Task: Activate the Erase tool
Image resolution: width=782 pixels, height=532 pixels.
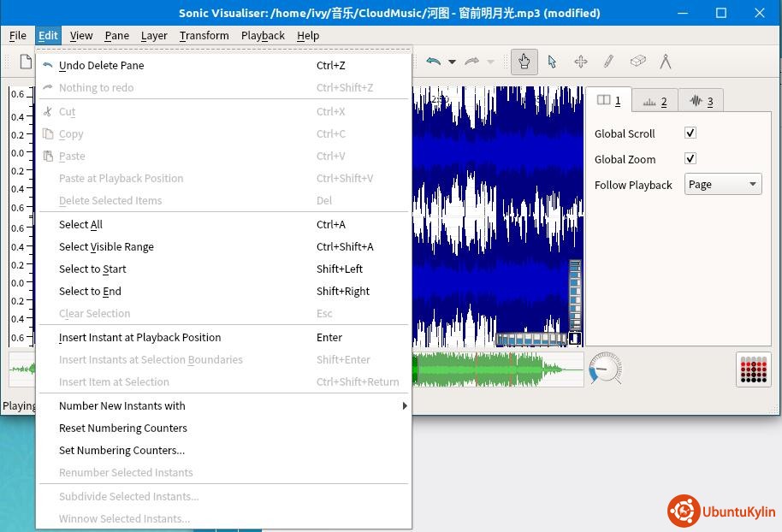Action: (637, 62)
